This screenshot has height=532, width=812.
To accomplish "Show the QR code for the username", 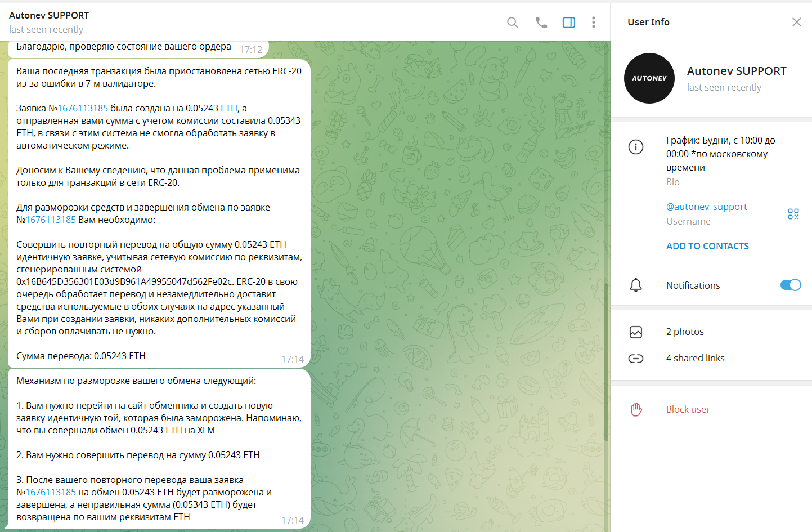I will point(793,214).
